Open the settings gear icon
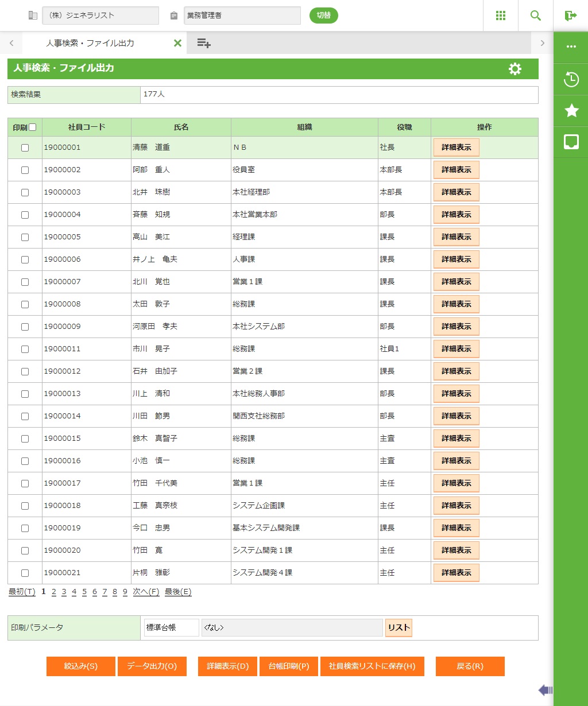The width and height of the screenshot is (588, 706). pos(515,69)
